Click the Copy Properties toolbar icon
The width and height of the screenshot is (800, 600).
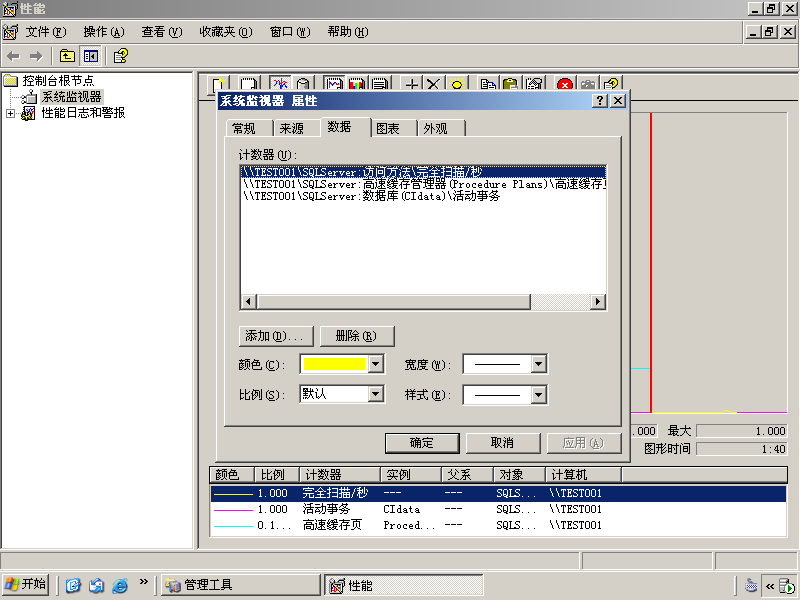[488, 83]
